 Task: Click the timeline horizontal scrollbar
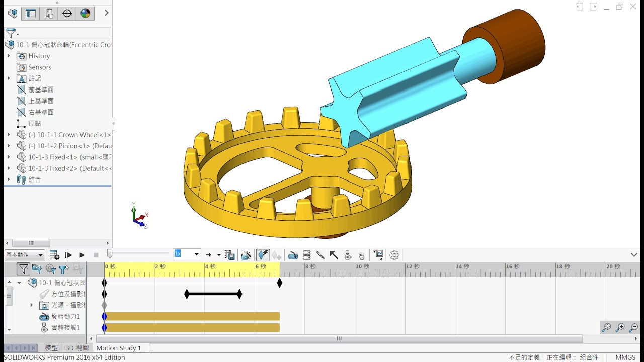point(339,339)
